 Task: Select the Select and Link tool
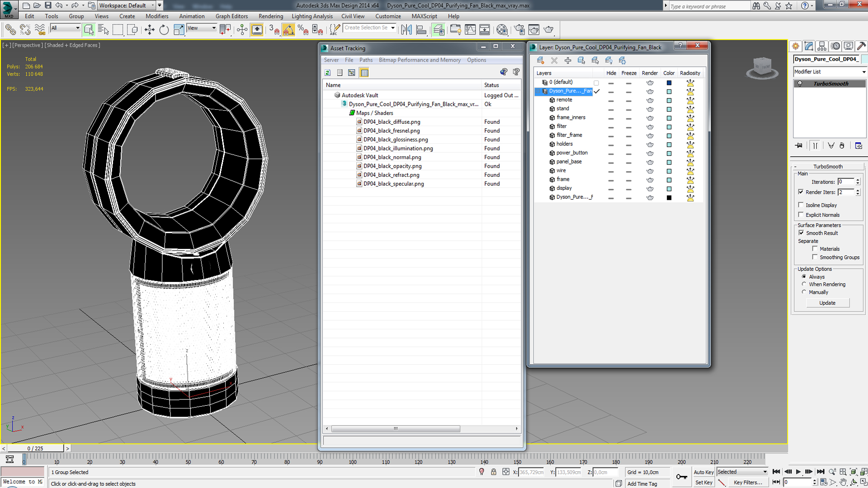[10, 30]
